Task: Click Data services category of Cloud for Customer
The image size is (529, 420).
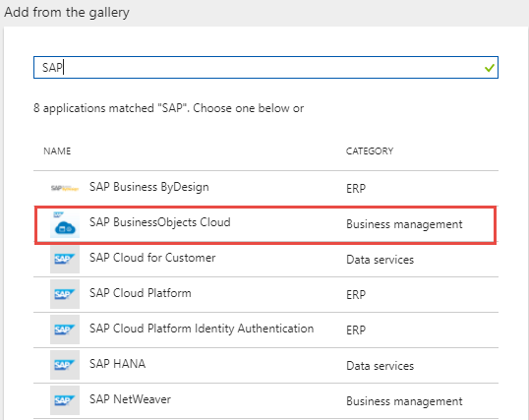Action: click(381, 260)
